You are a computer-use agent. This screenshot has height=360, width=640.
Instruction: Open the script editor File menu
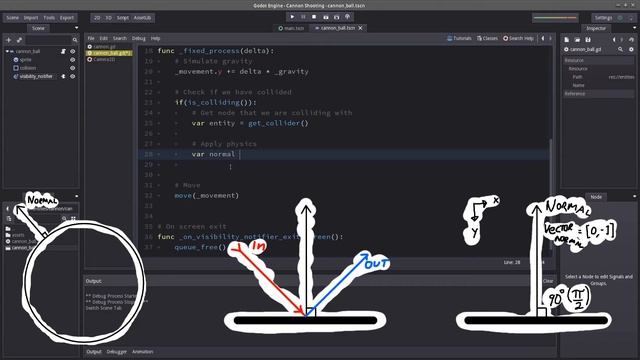(x=91, y=38)
